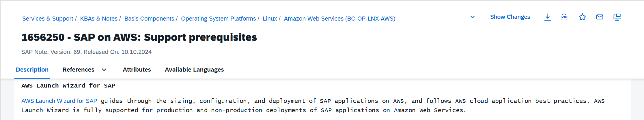Open the KBAs & Notes breadcrumb
The width and height of the screenshot is (644, 120).
(99, 19)
